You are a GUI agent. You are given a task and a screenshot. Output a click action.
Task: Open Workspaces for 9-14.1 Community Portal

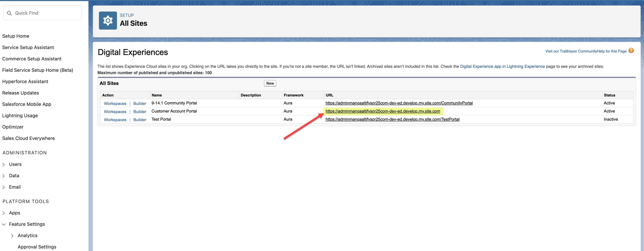click(115, 103)
